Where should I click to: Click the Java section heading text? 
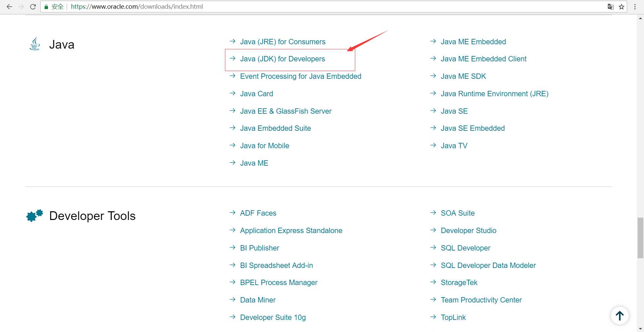point(62,45)
